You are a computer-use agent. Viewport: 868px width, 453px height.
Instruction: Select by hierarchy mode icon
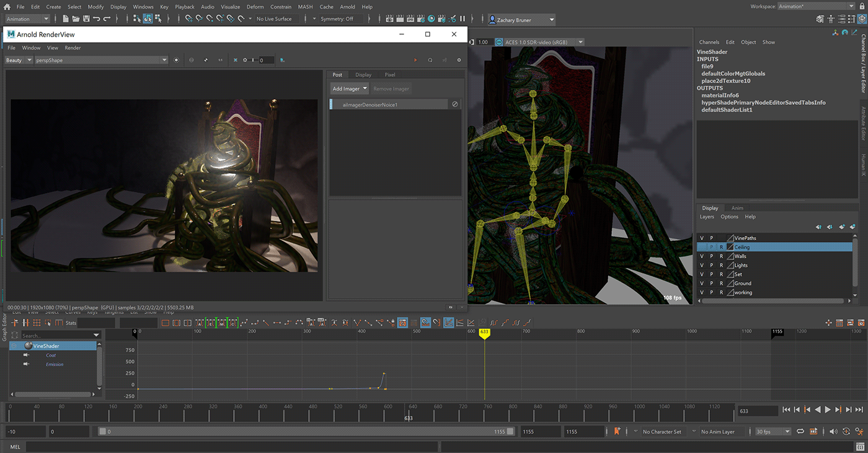pos(137,19)
